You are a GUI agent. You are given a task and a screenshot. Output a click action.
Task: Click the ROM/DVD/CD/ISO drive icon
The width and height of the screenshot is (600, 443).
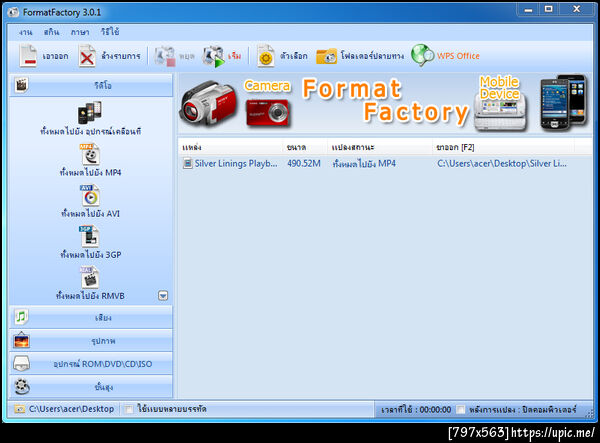[21, 363]
